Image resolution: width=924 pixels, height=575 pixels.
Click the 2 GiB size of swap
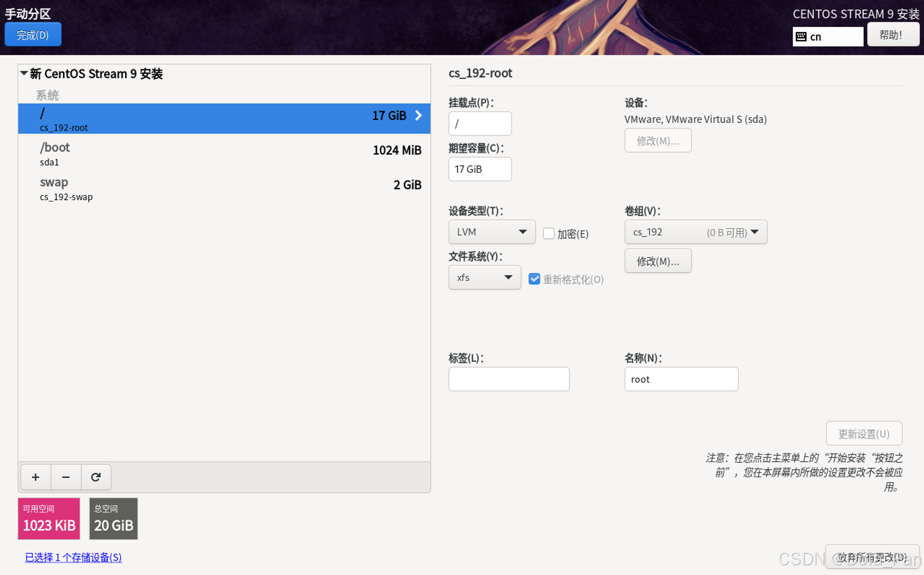pyautogui.click(x=407, y=185)
